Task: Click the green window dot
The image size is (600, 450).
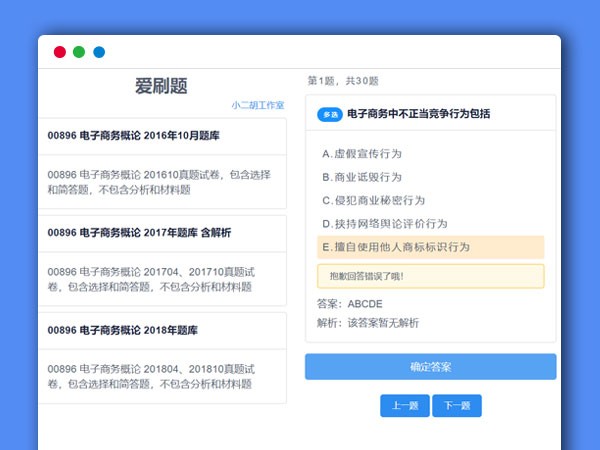Action: pos(79,52)
